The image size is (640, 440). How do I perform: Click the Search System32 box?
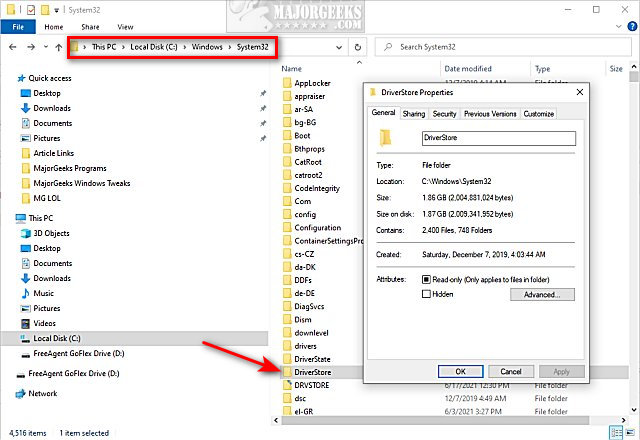(503, 47)
